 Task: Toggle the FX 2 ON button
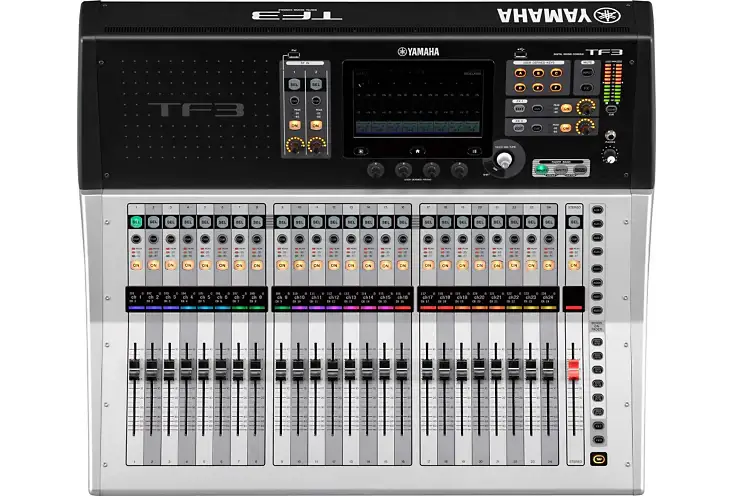point(566,128)
